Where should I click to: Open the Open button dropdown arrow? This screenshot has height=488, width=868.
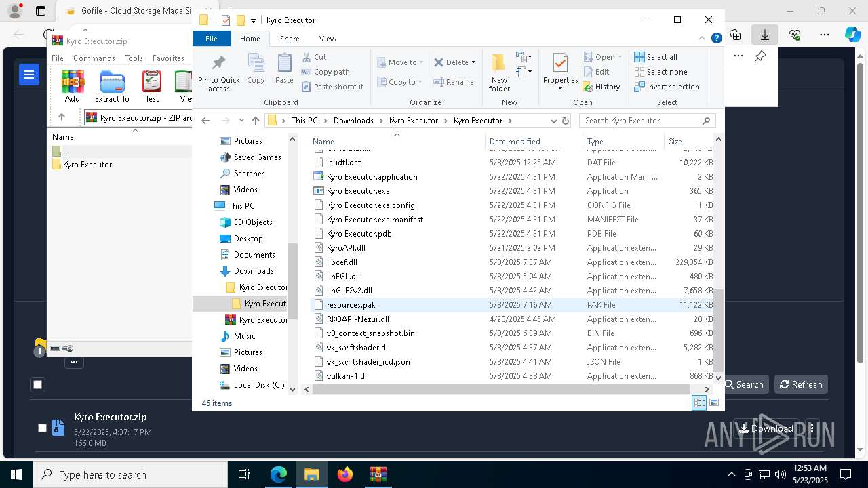coord(620,57)
